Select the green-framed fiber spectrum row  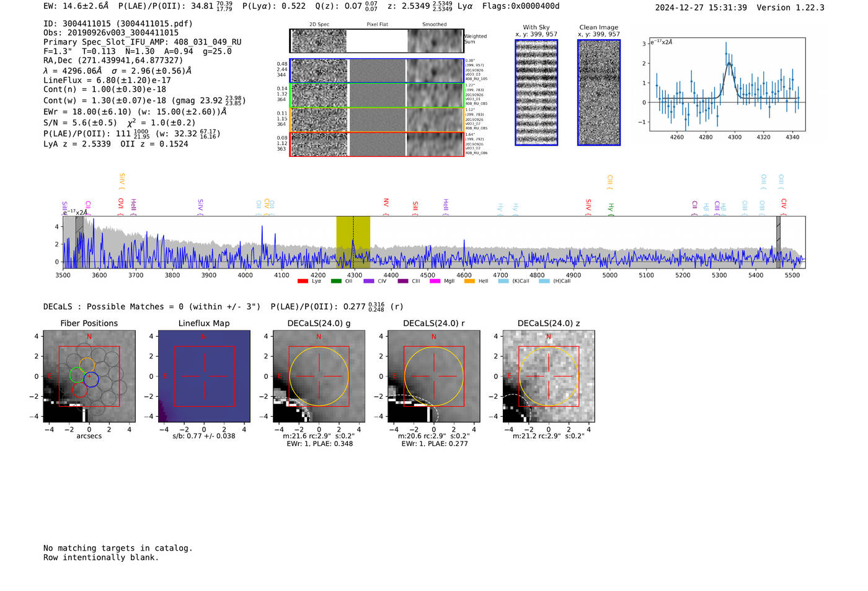pos(377,96)
